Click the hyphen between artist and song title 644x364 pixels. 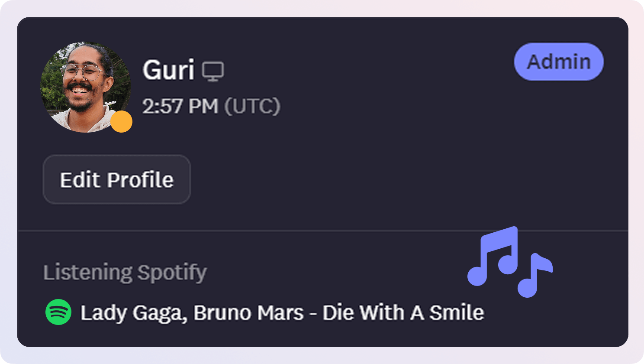(313, 313)
